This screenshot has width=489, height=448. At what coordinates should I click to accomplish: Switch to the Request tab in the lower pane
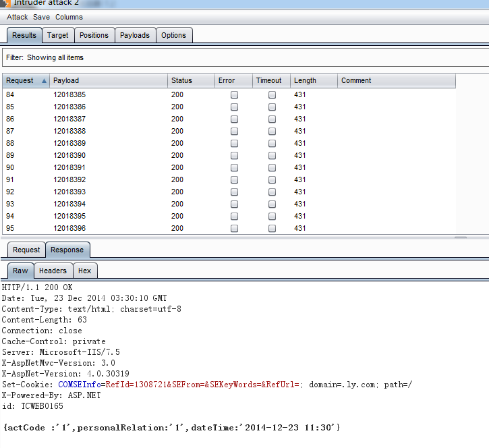click(26, 250)
